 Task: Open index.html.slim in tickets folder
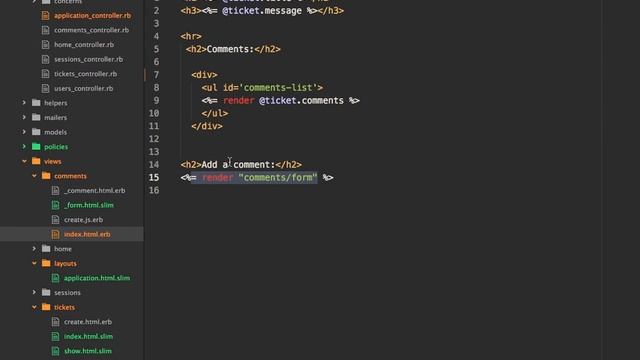pyautogui.click(x=88, y=336)
